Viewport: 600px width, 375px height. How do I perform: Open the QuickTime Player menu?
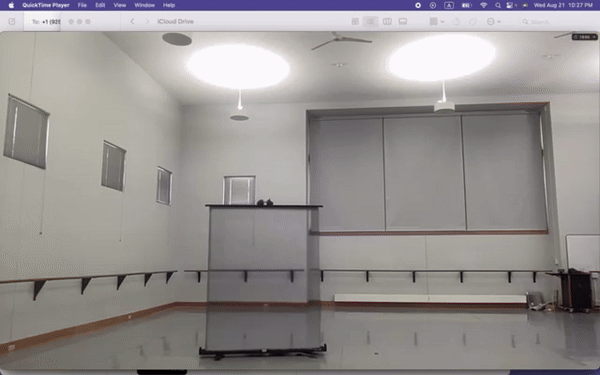(46, 5)
